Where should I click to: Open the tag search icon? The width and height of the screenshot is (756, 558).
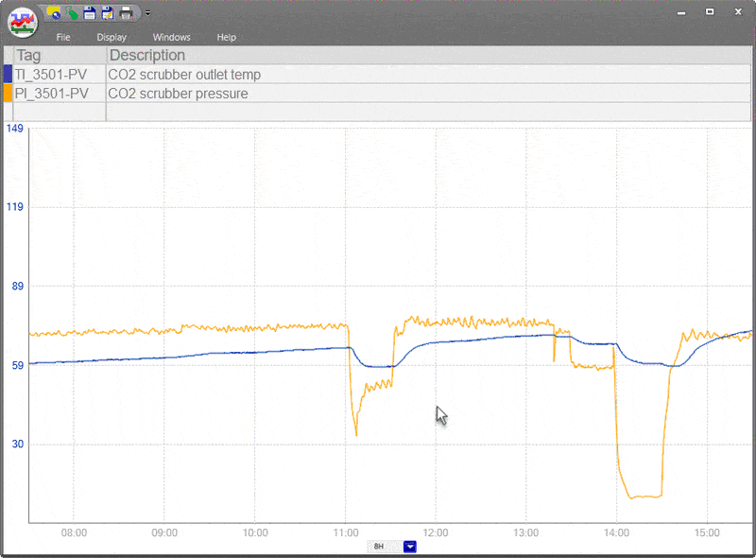click(x=54, y=13)
